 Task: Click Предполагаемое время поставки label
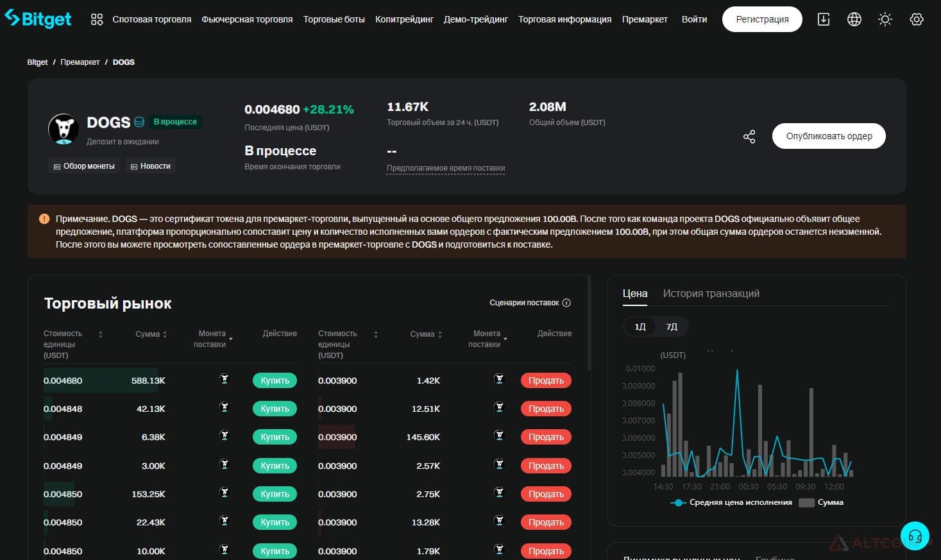click(x=446, y=168)
